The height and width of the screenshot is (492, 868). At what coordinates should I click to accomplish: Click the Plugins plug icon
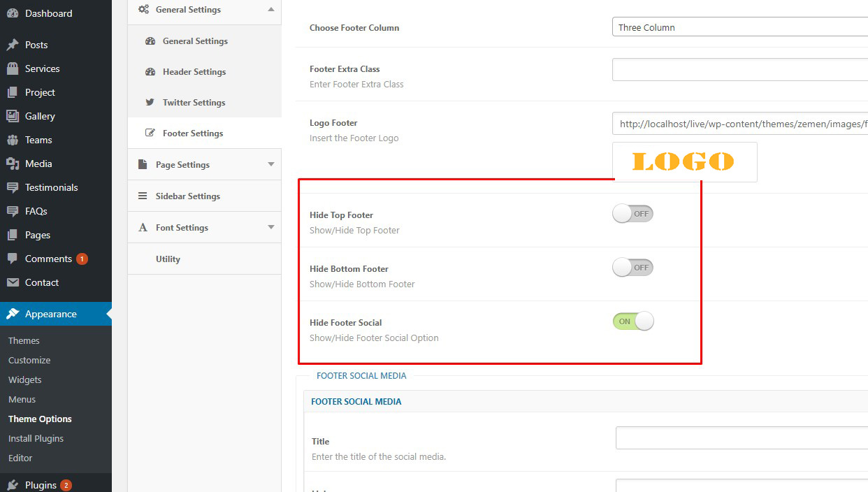(x=13, y=485)
